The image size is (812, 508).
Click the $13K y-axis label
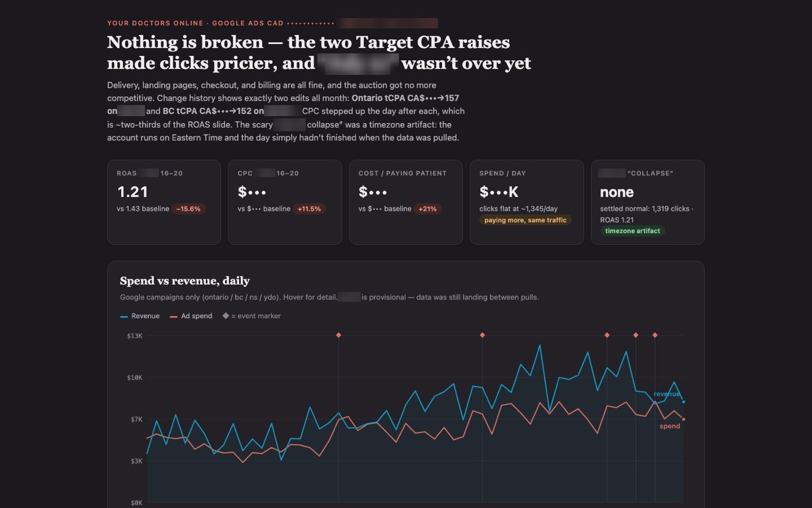coord(135,336)
